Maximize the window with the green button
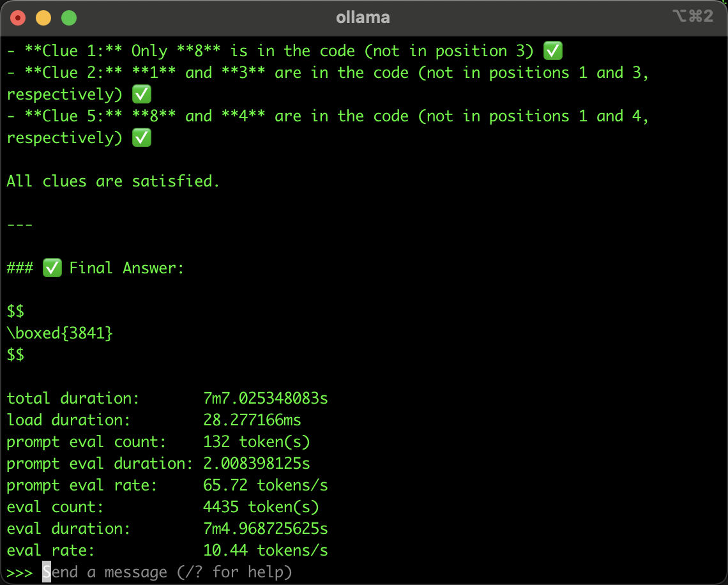728x585 pixels. (x=69, y=18)
